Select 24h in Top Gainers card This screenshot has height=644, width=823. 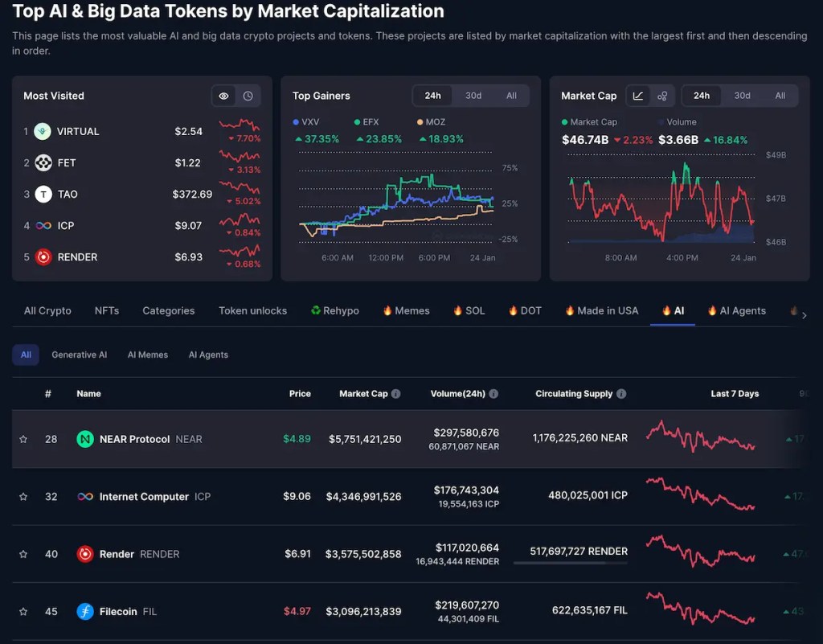(432, 96)
